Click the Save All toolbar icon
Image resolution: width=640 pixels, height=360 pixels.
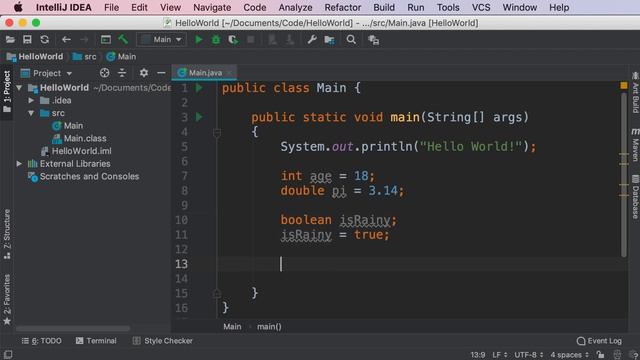tap(27, 40)
